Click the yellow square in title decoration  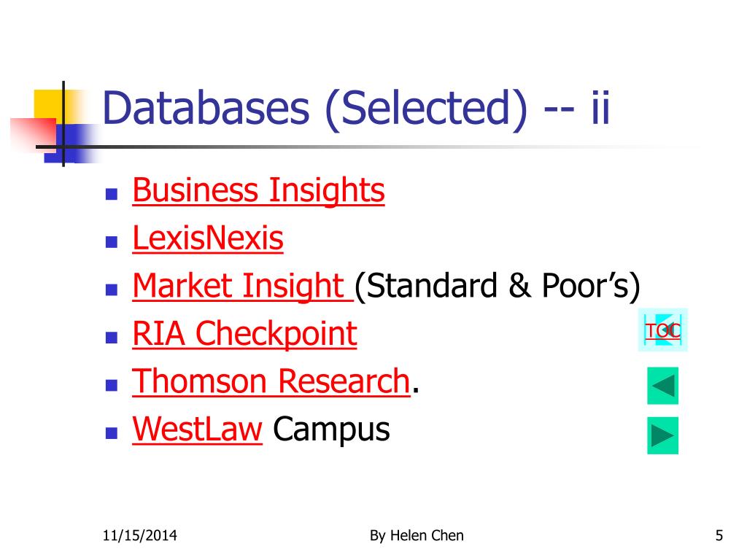pyautogui.click(x=48, y=104)
